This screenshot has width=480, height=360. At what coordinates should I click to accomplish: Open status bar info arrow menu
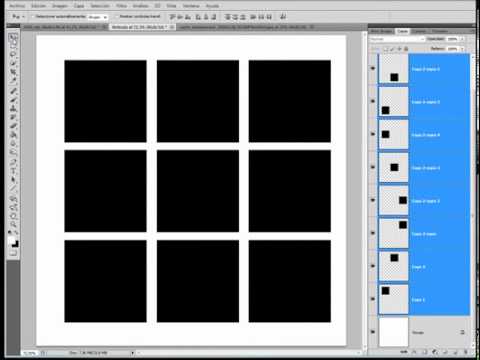pyautogui.click(x=133, y=353)
